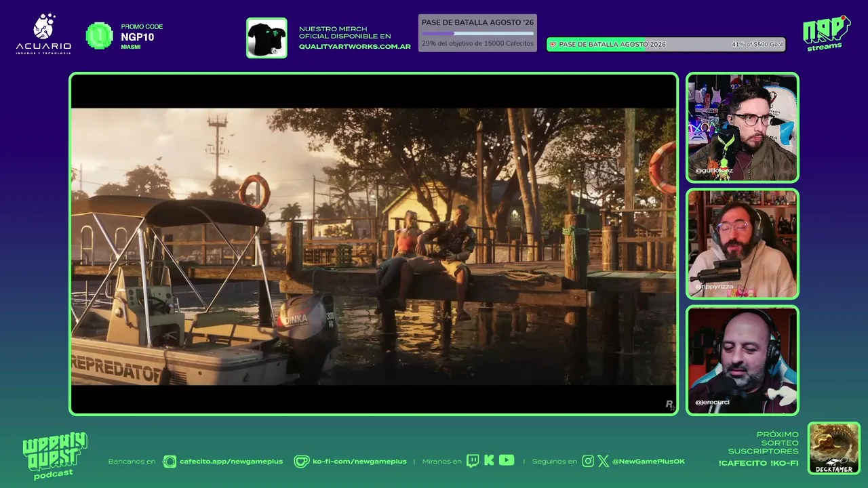This screenshot has width=868, height=488.
Task: Open the black merch t-shirt thumbnail
Action: pyautogui.click(x=267, y=38)
